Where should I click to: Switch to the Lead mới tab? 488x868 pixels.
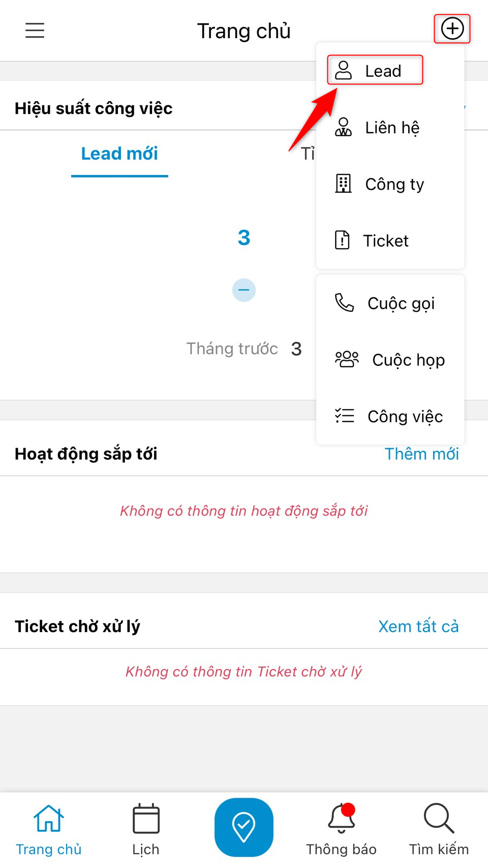(119, 154)
